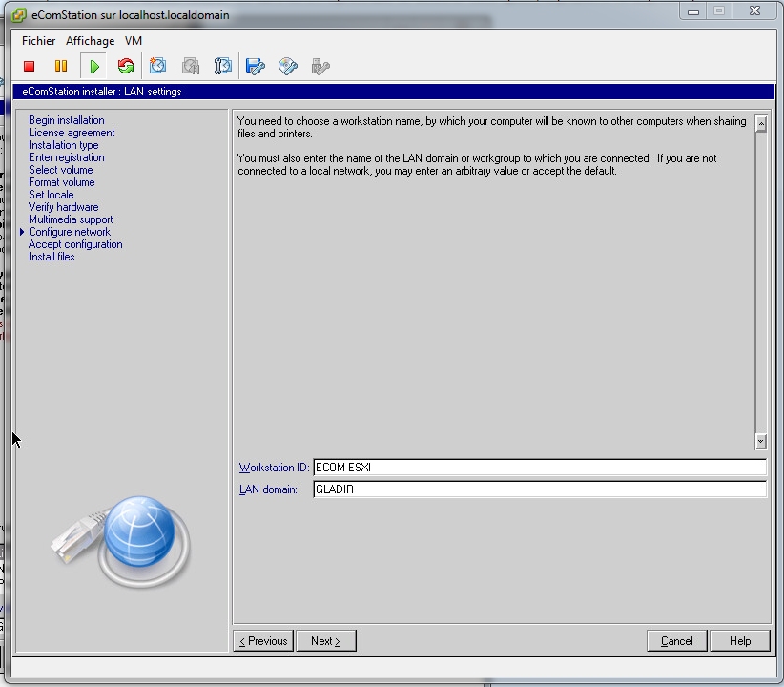Click the Workstation ID text field
The width and height of the screenshot is (784, 687).
[539, 468]
